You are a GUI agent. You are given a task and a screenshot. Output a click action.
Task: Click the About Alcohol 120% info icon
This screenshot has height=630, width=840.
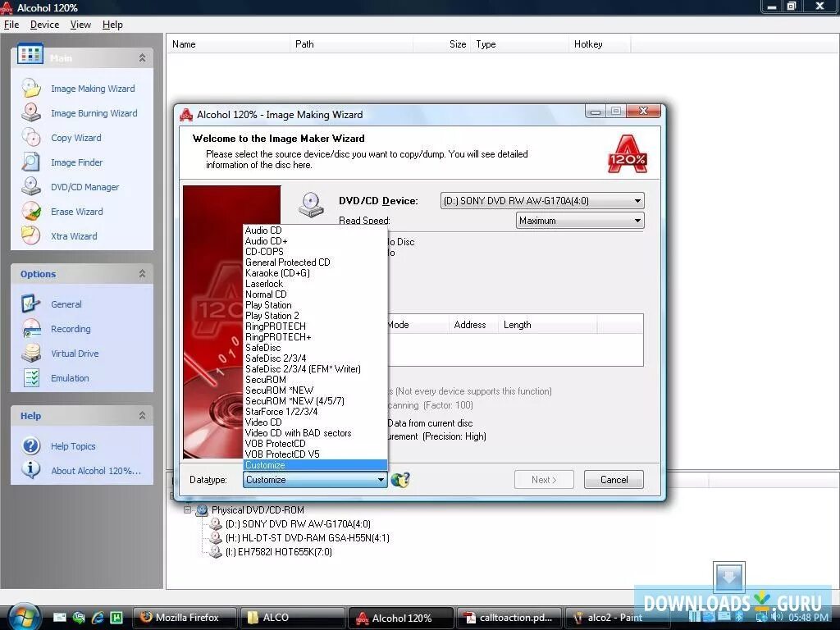coord(31,470)
